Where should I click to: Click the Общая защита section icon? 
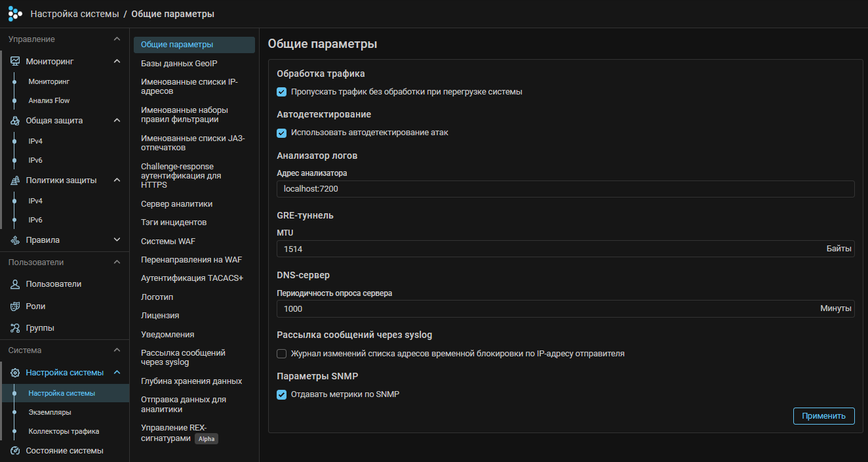pyautogui.click(x=15, y=121)
